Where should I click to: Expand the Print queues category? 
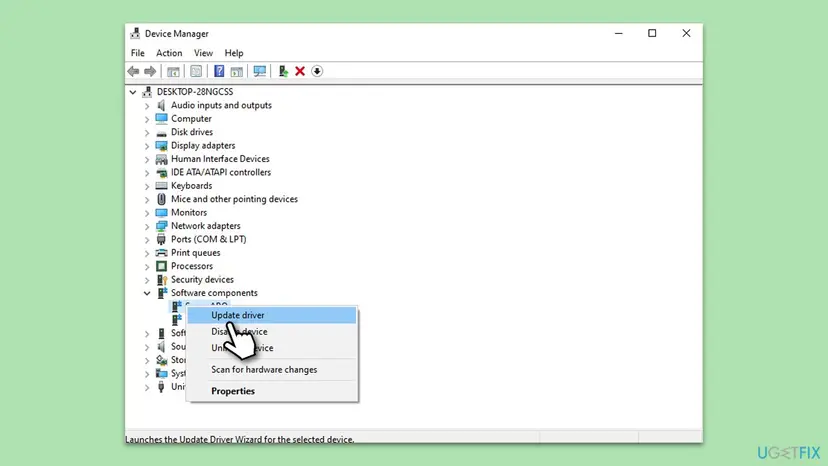tap(147, 253)
